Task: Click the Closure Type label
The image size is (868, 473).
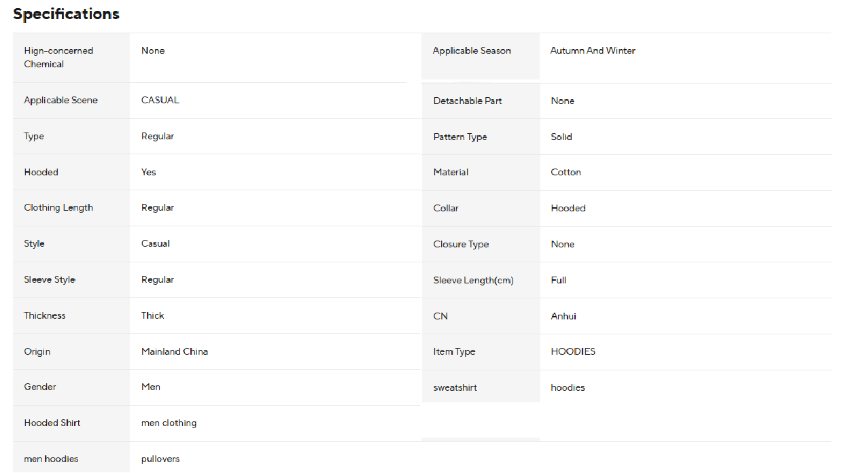Action: (461, 245)
